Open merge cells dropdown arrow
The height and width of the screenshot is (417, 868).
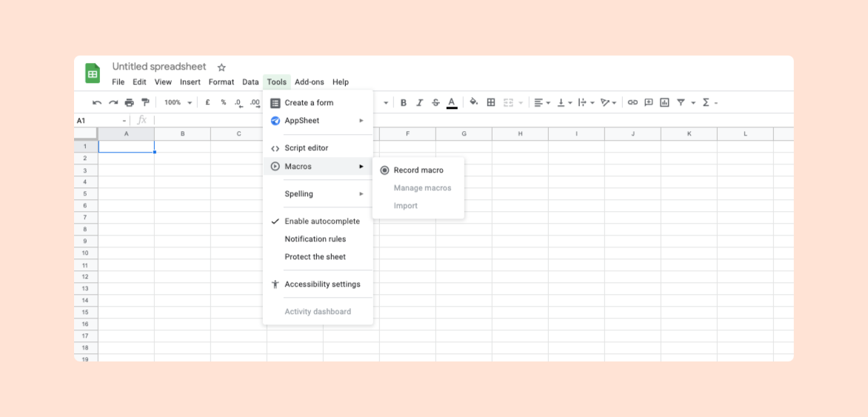tap(521, 102)
